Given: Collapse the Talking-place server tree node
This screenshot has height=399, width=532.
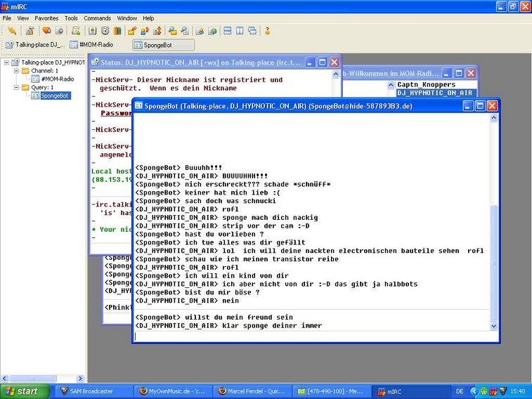Looking at the screenshot, I should [7, 63].
